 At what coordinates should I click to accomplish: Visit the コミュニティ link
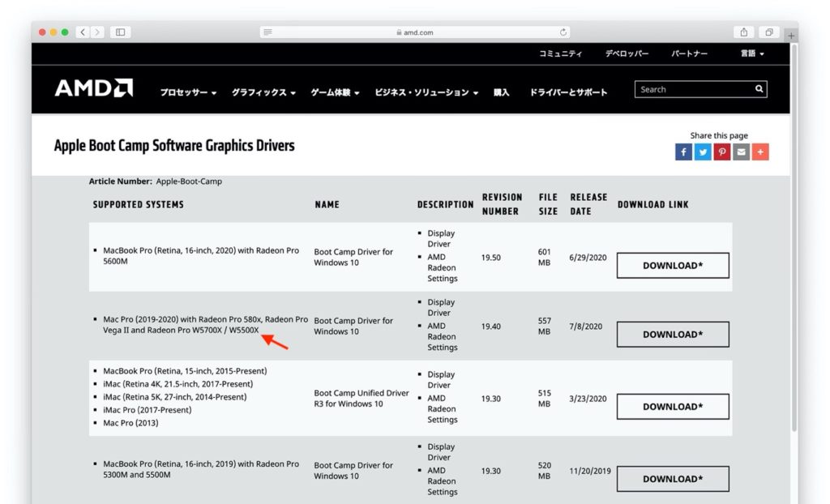[561, 53]
